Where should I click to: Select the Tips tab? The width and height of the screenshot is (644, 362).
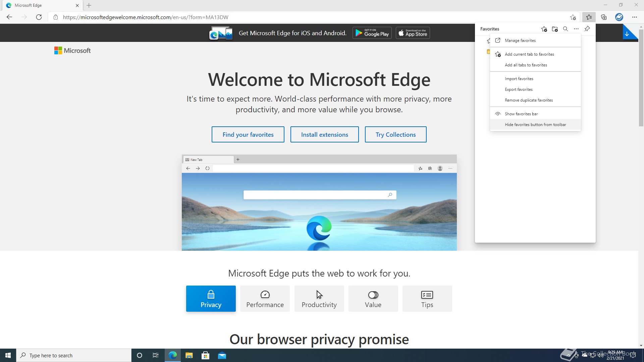[427, 299]
